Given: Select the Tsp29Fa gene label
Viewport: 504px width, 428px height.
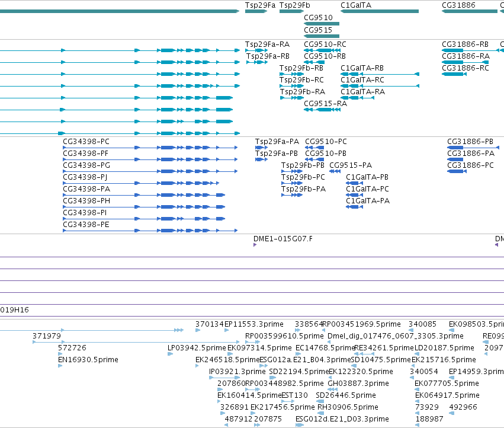Looking at the screenshot, I should (260, 5).
